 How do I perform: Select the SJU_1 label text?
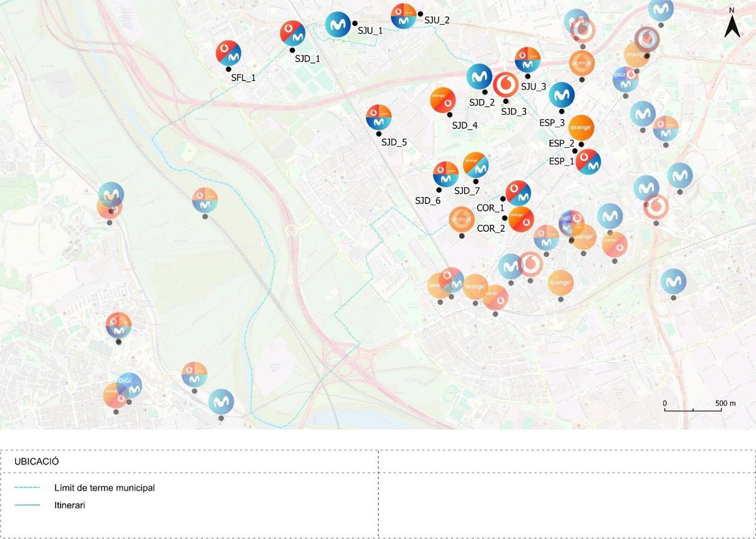(x=370, y=30)
